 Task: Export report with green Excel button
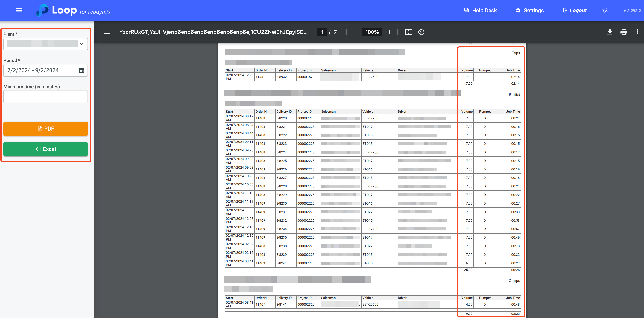pos(45,149)
